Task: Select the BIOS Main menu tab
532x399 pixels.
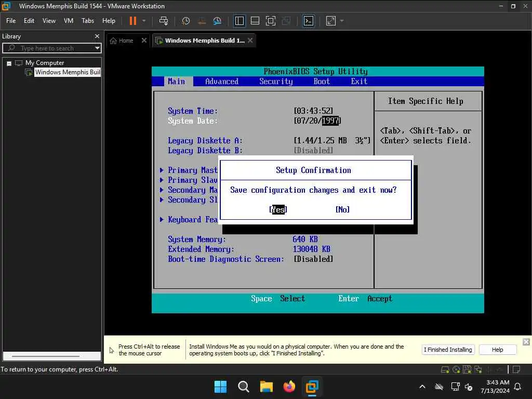Action: click(x=177, y=82)
